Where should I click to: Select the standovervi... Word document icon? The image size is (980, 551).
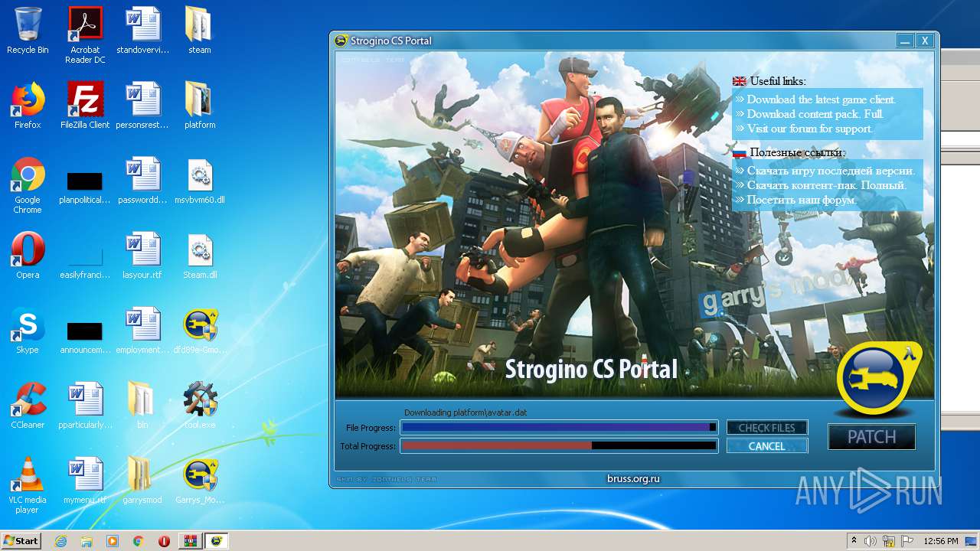click(142, 31)
